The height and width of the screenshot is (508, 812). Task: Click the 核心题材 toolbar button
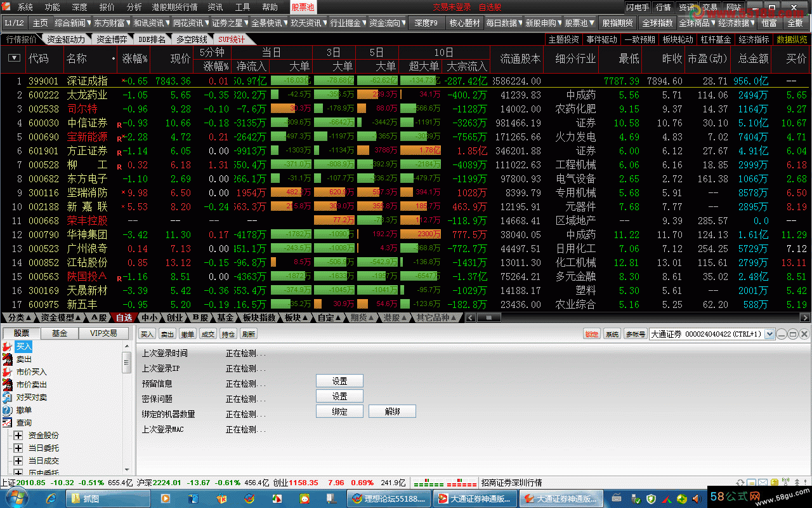click(464, 23)
